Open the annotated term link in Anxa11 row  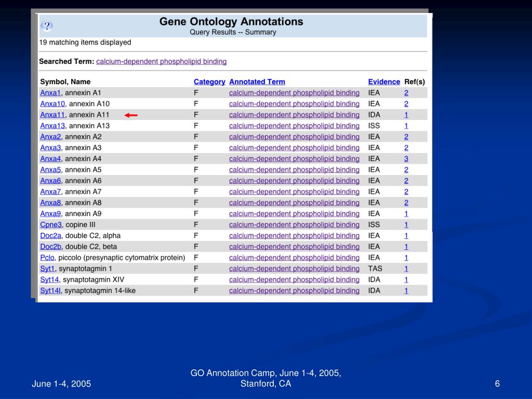coord(294,115)
